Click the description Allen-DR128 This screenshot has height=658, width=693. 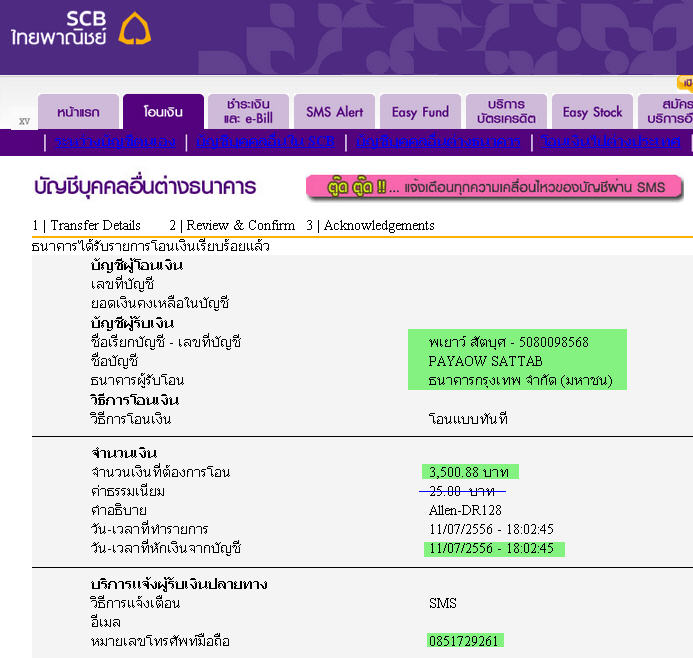[x=465, y=510]
